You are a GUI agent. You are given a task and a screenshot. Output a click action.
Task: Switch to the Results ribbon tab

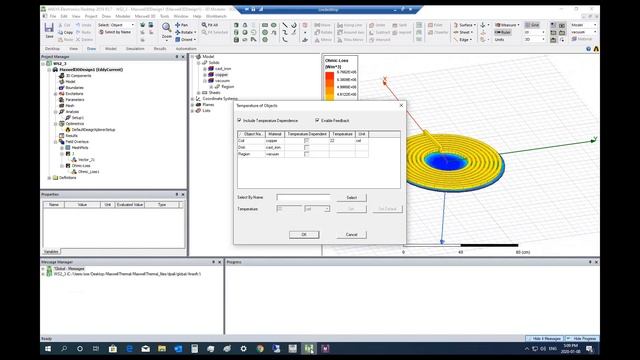[160, 49]
